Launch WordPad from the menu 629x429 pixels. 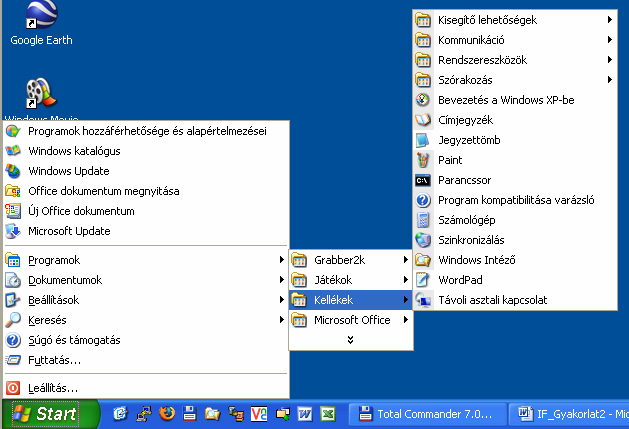coord(515,280)
